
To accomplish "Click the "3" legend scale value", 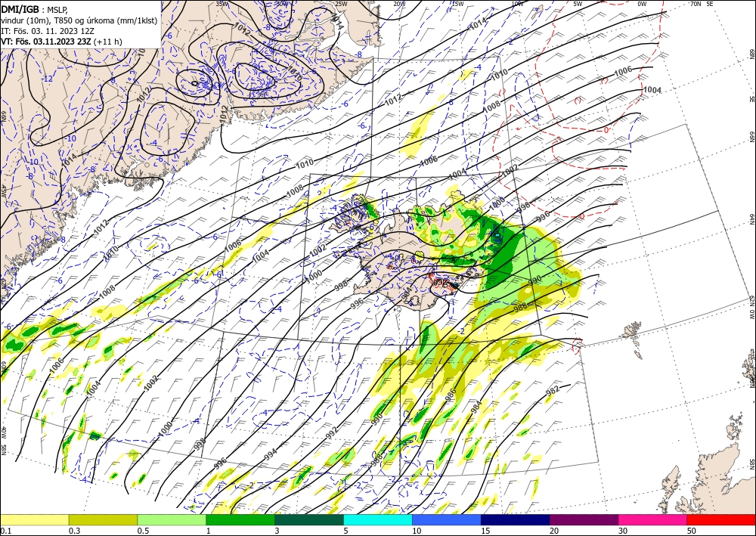I will (277, 531).
